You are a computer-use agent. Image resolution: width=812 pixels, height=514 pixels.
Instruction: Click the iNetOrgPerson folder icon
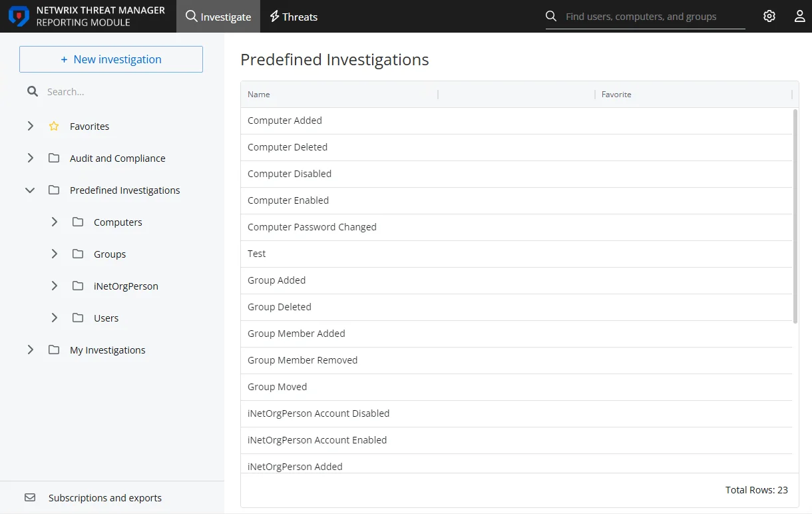(x=78, y=286)
